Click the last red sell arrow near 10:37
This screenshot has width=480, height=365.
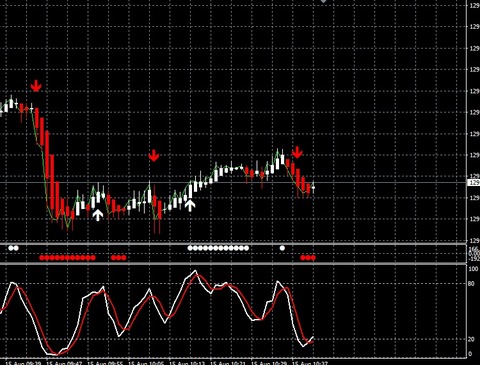(x=297, y=152)
